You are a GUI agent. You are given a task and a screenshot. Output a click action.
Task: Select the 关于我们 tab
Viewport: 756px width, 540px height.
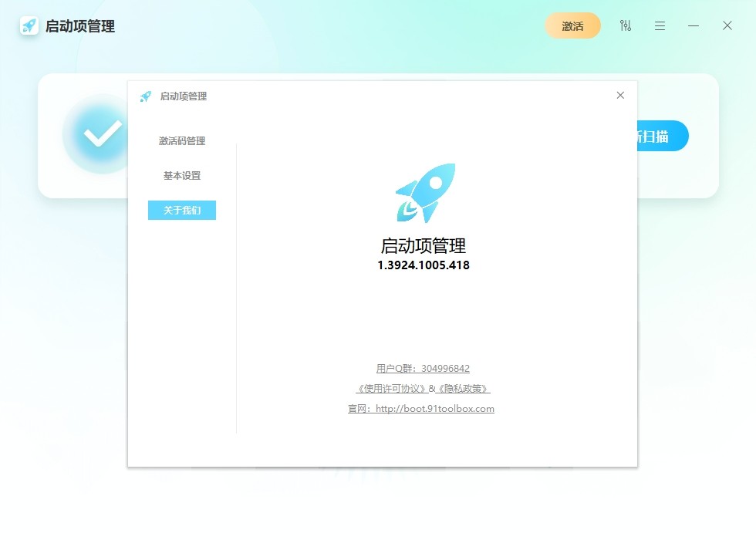[182, 210]
